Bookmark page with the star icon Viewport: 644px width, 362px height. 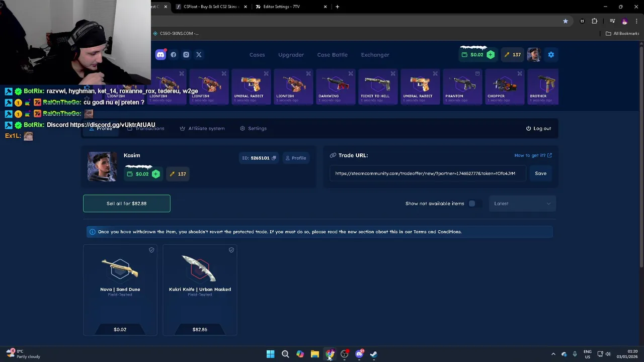[x=566, y=21]
